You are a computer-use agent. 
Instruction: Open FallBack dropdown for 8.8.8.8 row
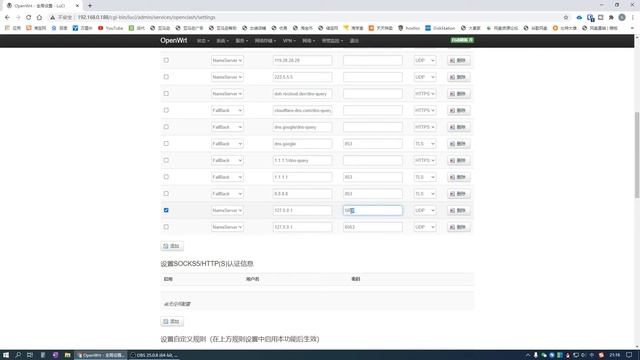click(x=227, y=193)
